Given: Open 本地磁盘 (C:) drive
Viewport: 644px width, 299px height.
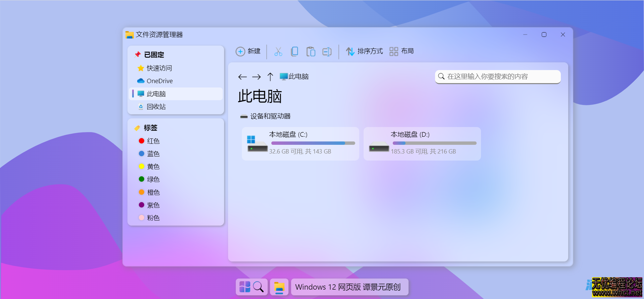Looking at the screenshot, I should point(300,144).
